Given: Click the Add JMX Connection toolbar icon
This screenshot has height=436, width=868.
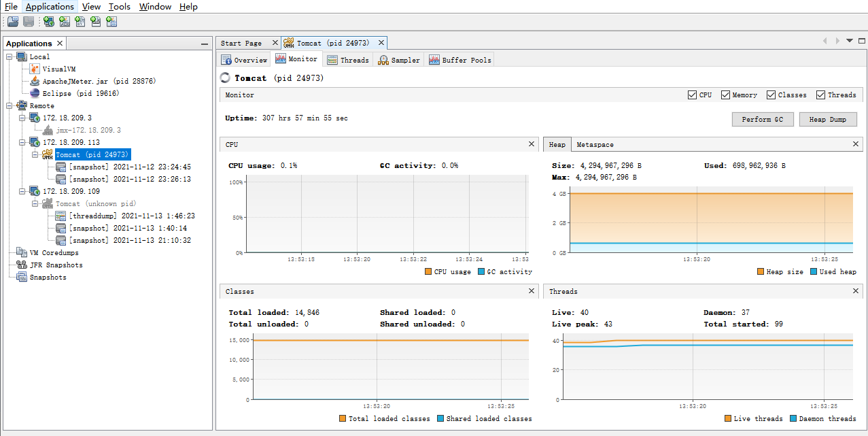Looking at the screenshot, I should 65,22.
